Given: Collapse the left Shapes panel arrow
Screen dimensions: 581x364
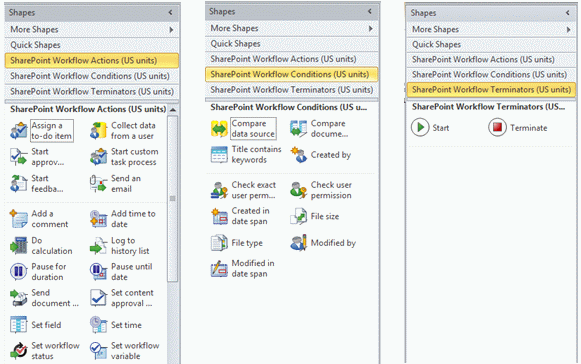Looking at the screenshot, I should pyautogui.click(x=170, y=13).
